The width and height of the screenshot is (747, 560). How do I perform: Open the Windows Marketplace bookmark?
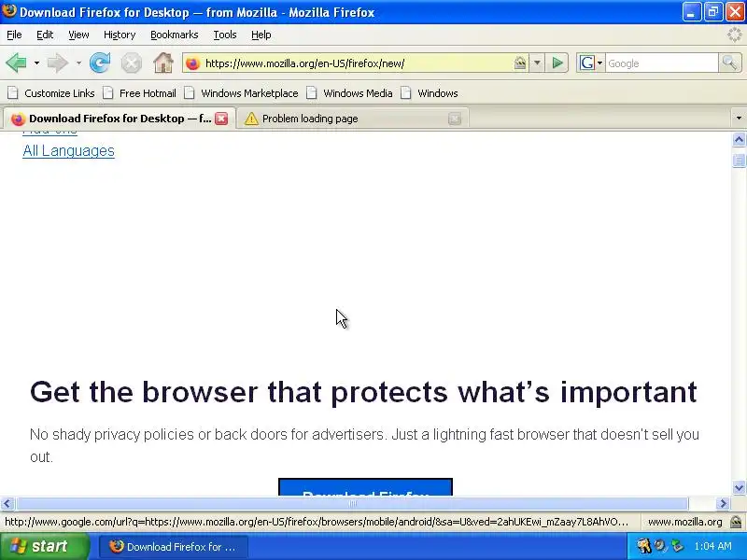[x=242, y=93]
